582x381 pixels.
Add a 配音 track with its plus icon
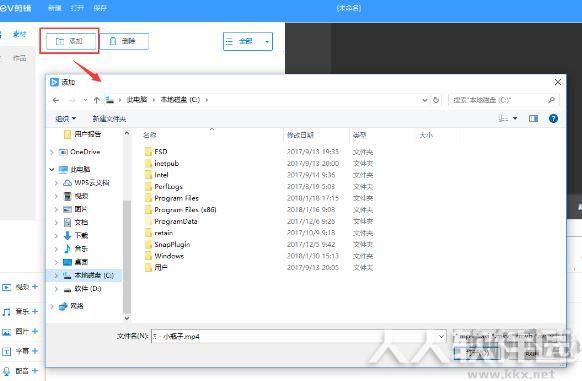[35, 370]
